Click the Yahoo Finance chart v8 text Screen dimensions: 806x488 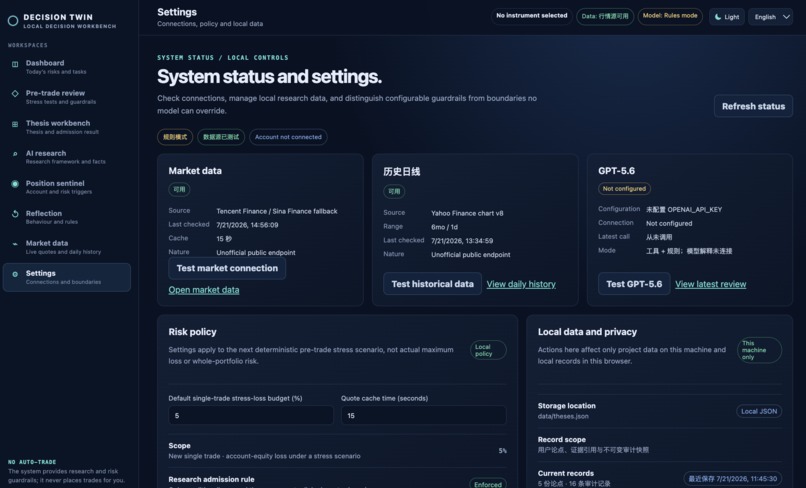click(467, 213)
